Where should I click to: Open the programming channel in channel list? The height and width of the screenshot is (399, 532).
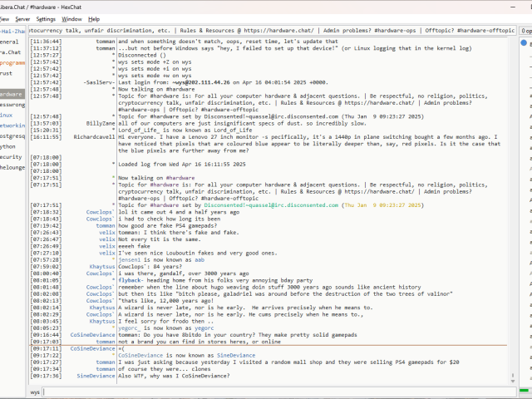(11, 62)
